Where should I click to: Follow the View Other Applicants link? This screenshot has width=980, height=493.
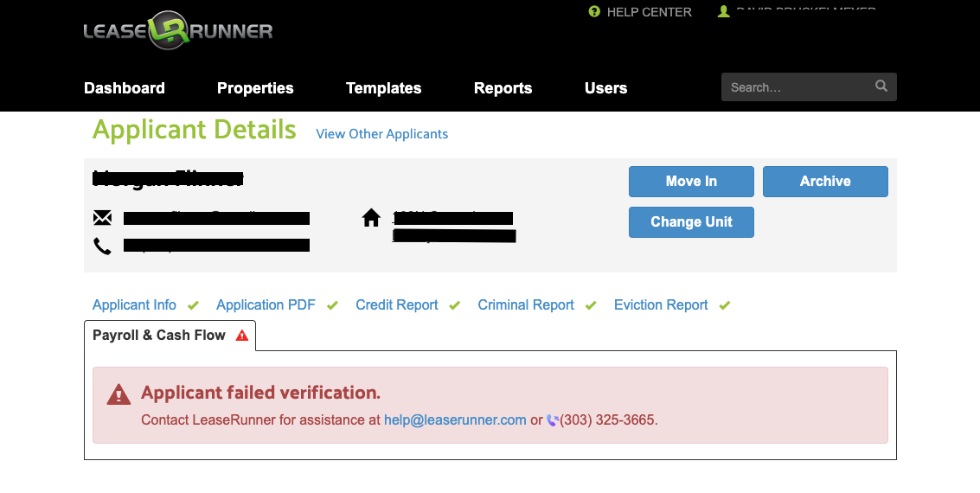[382, 134]
